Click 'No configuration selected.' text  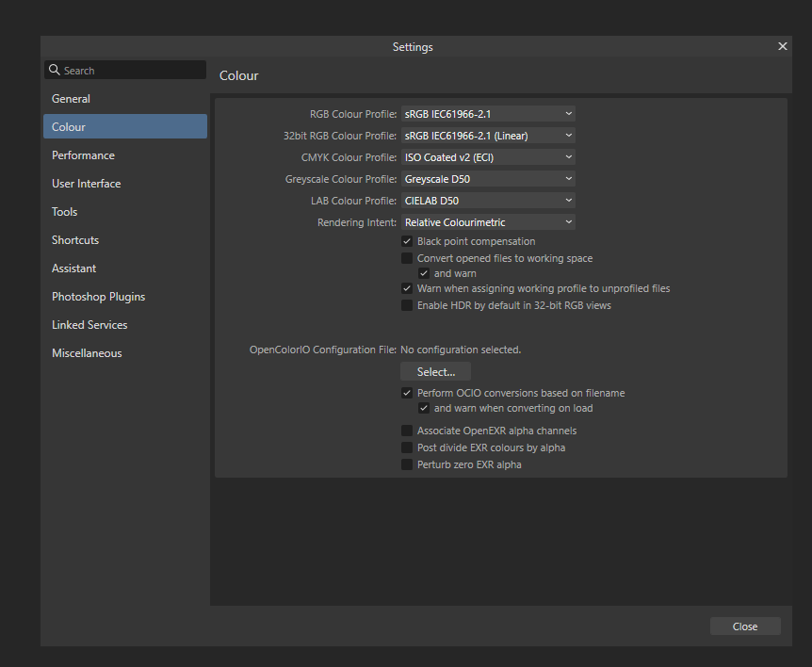tap(461, 350)
